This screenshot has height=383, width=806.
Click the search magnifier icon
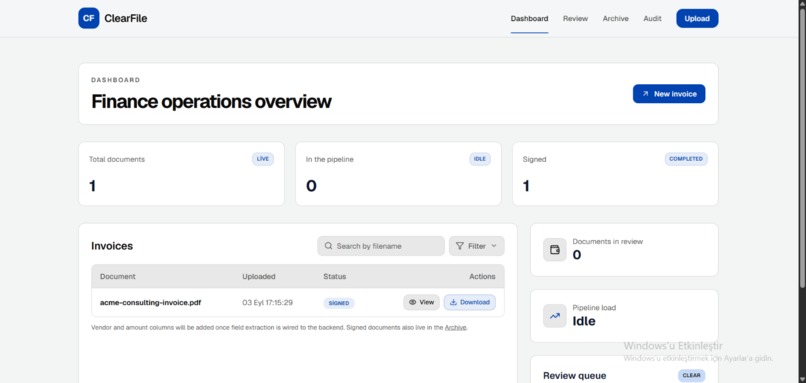pyautogui.click(x=328, y=246)
